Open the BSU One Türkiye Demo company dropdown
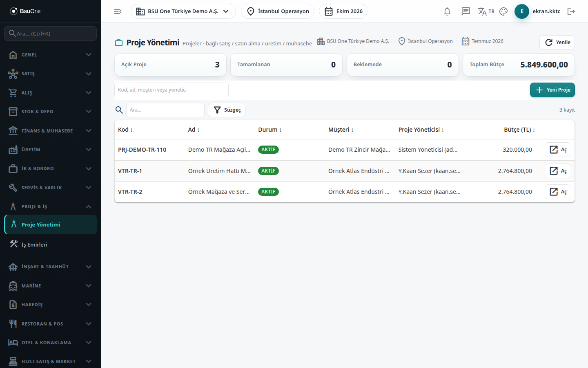The width and height of the screenshot is (588, 368). point(183,11)
